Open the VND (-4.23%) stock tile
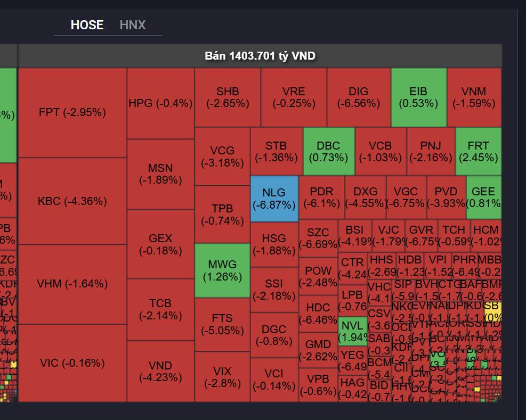This screenshot has width=526, height=420. click(160, 372)
